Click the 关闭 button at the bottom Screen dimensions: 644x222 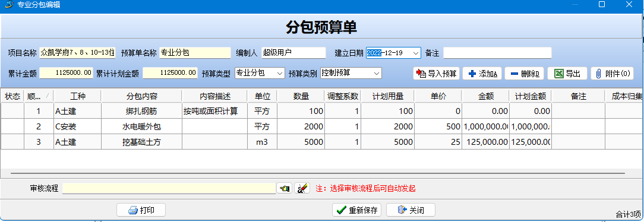tap(411, 210)
